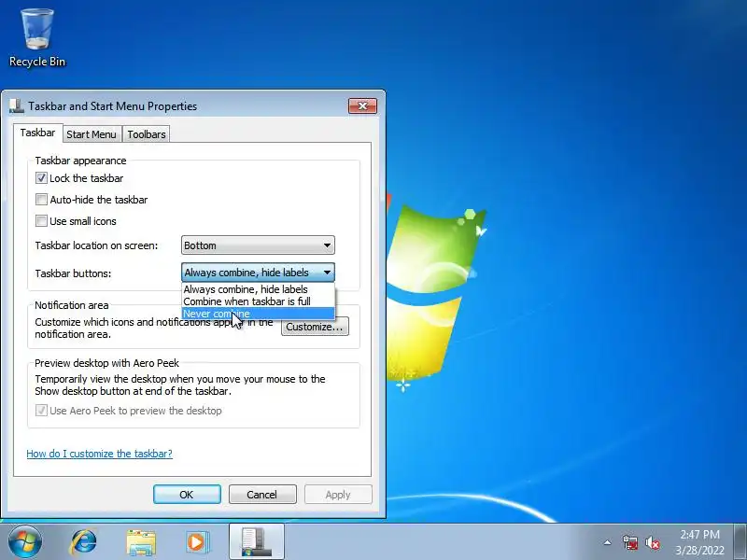747x560 pixels.
Task: Open Taskbar location on screen dropdown
Action: [x=258, y=245]
